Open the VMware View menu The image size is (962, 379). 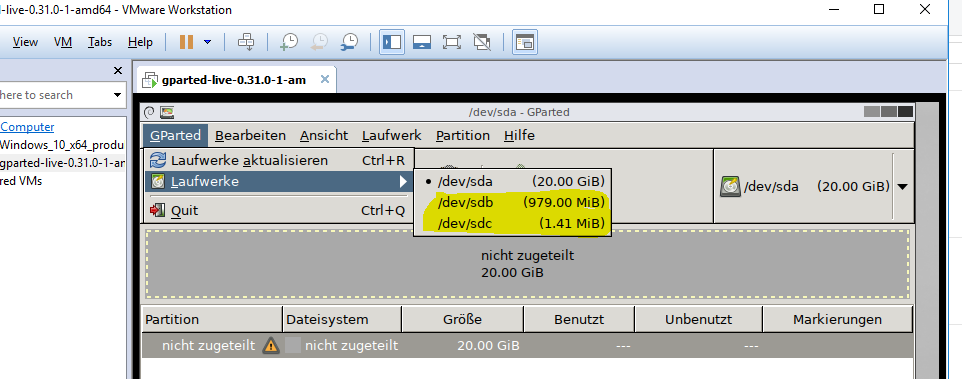[x=25, y=42]
